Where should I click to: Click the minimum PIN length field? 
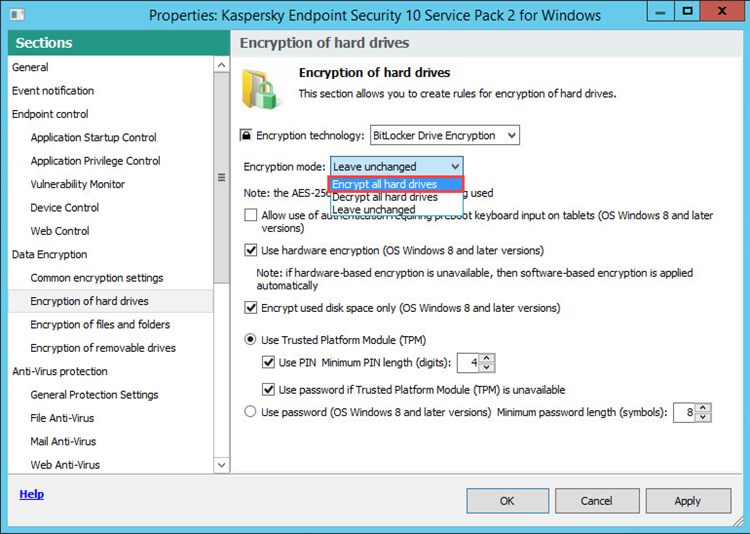468,363
